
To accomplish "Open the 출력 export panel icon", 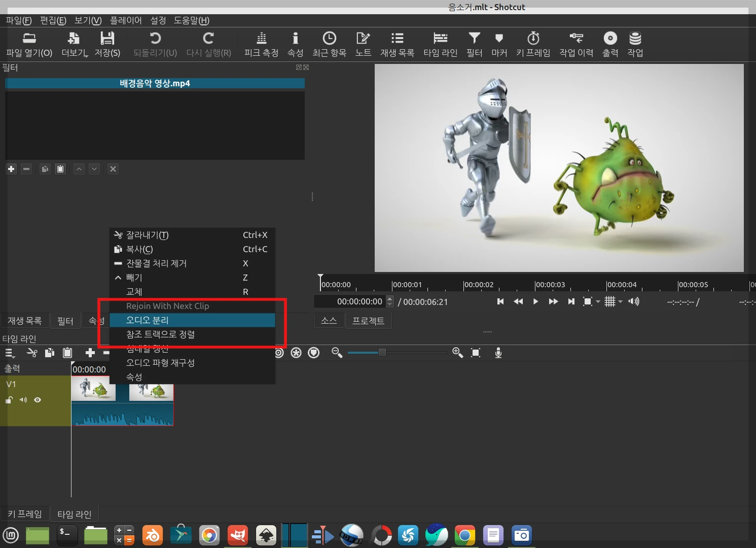I will click(x=610, y=45).
